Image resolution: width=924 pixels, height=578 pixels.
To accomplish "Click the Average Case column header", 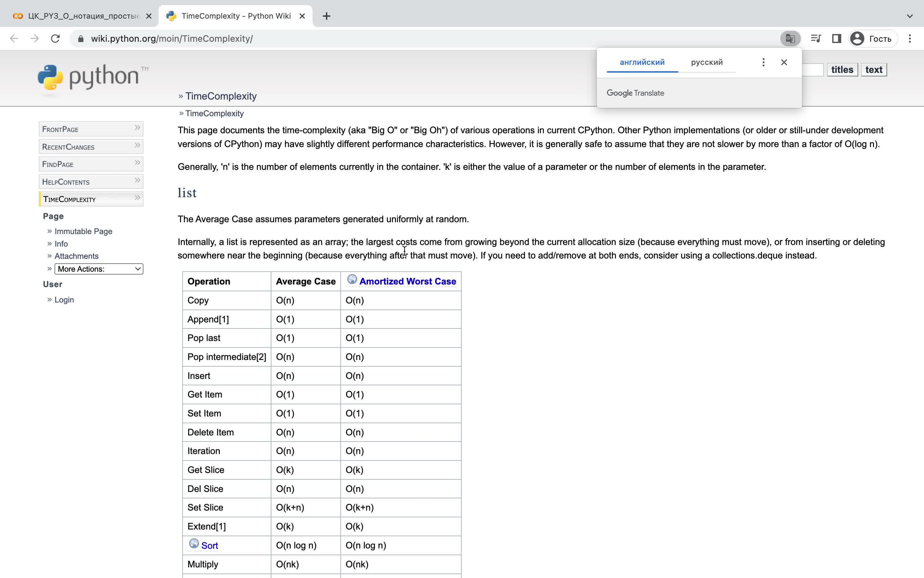I will [306, 281].
